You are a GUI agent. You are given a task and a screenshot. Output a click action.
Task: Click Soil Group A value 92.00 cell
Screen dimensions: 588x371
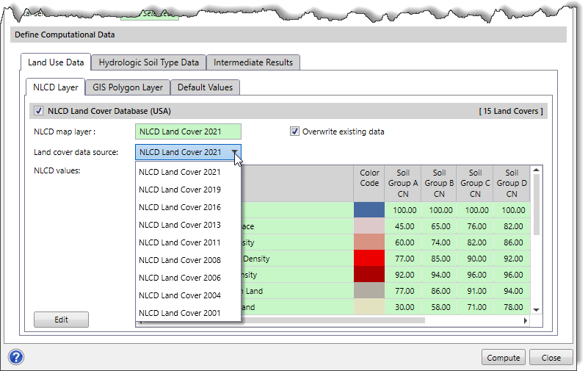tap(403, 275)
